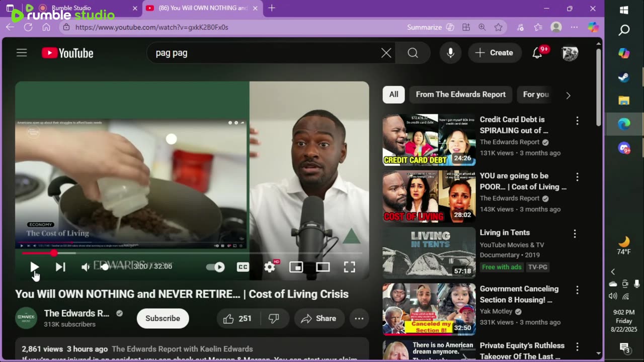Toggle closed captions
The height and width of the screenshot is (362, 644).
pos(243,267)
